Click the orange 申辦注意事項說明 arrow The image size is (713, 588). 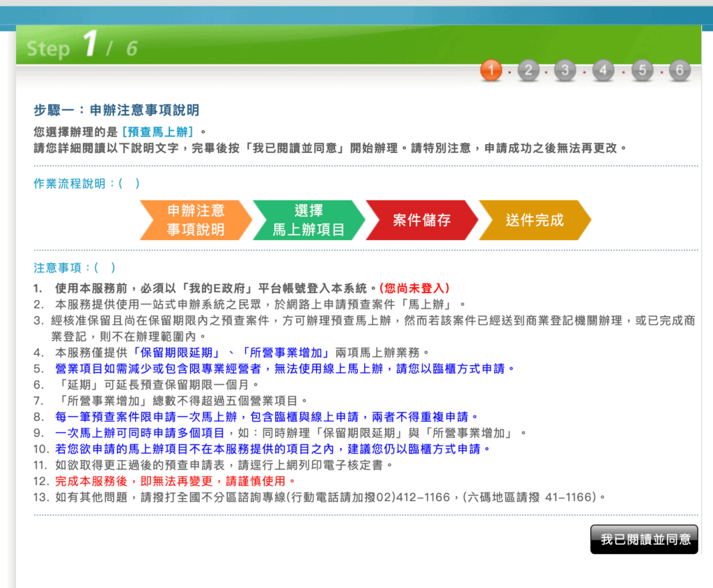[196, 220]
